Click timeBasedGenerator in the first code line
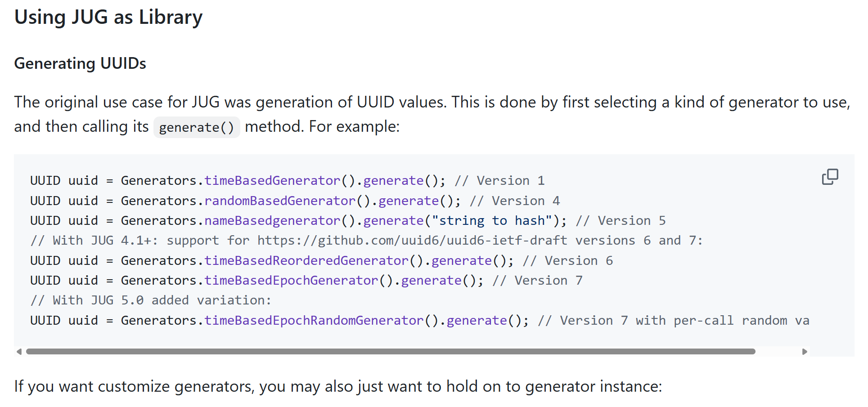Viewport: 868px width, 407px height. [272, 181]
